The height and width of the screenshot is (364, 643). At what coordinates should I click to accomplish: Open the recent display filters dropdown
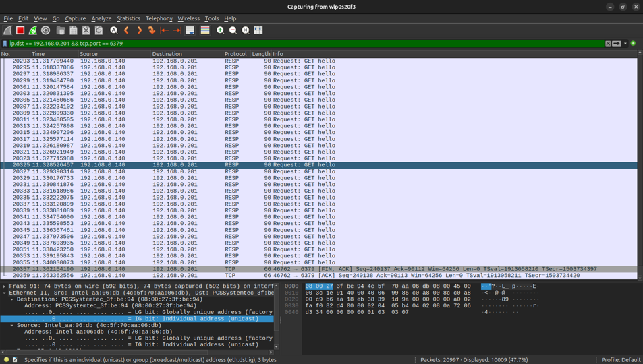(x=625, y=44)
